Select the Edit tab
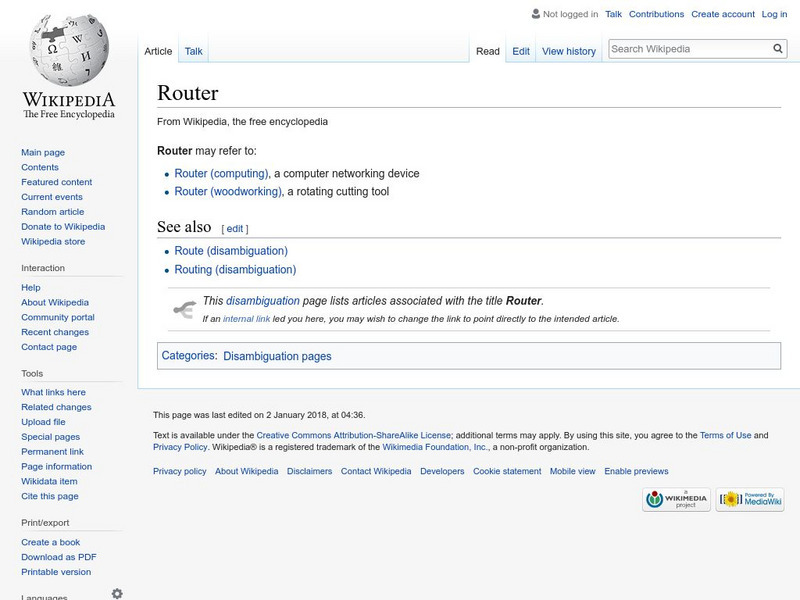The width and height of the screenshot is (800, 600). (x=521, y=51)
